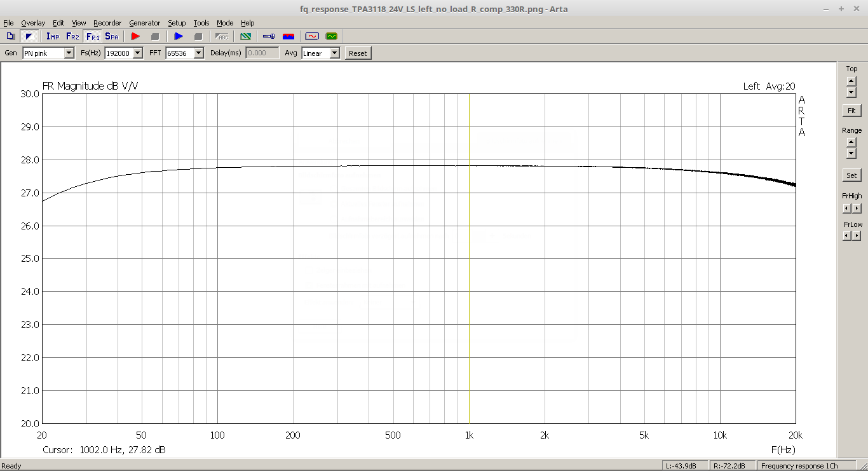The height and width of the screenshot is (471, 868).
Task: Switch to SPA spectrum analyzer mode
Action: coord(112,36)
